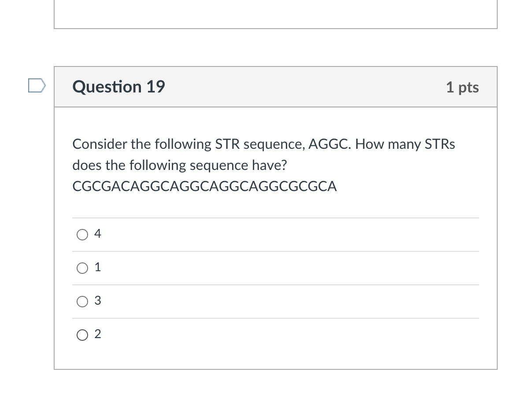532x398 pixels.
Task: Select radio button for answer 3
Action: point(82,301)
